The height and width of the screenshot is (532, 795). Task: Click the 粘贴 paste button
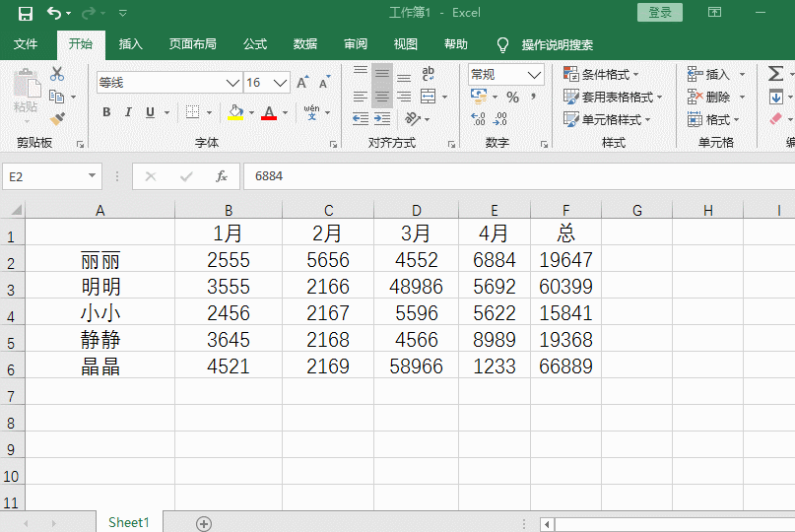pyautogui.click(x=26, y=92)
